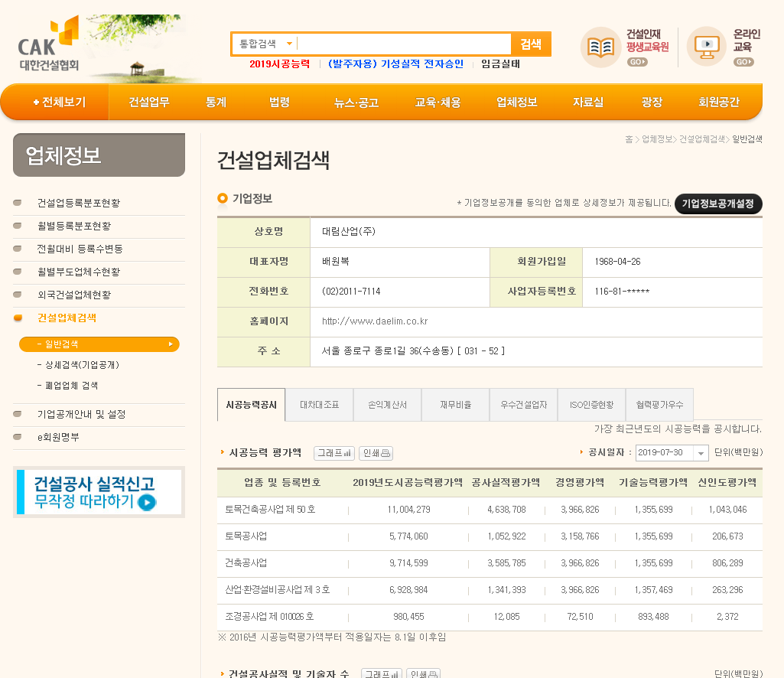Select 전월대비 등록수변동 in the sidebar
The height and width of the screenshot is (678, 784).
click(80, 249)
